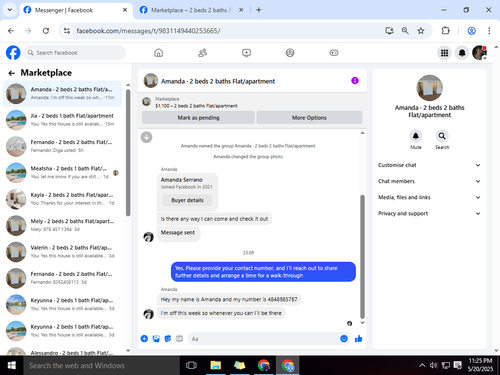Open emoji picker in message box

(344, 339)
